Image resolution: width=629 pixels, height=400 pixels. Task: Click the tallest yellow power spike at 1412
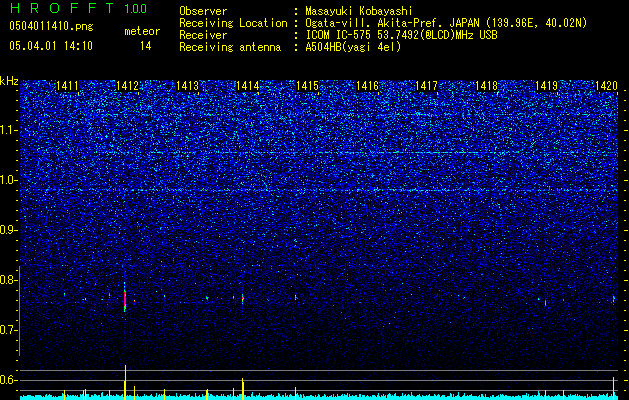click(x=125, y=382)
